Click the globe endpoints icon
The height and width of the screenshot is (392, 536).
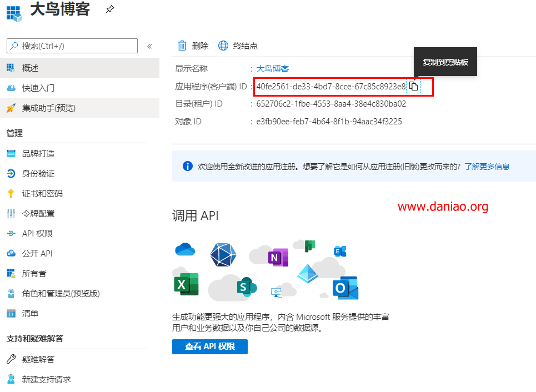pos(223,46)
